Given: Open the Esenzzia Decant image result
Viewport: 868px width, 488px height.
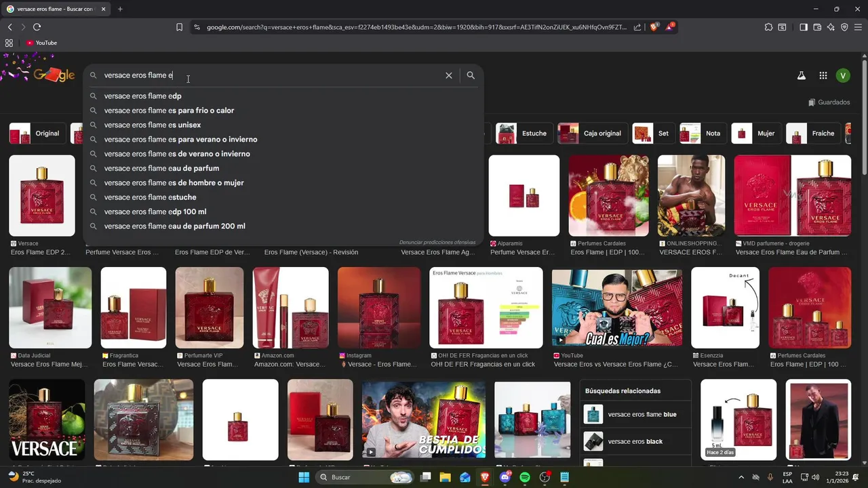Looking at the screenshot, I should click(x=725, y=308).
